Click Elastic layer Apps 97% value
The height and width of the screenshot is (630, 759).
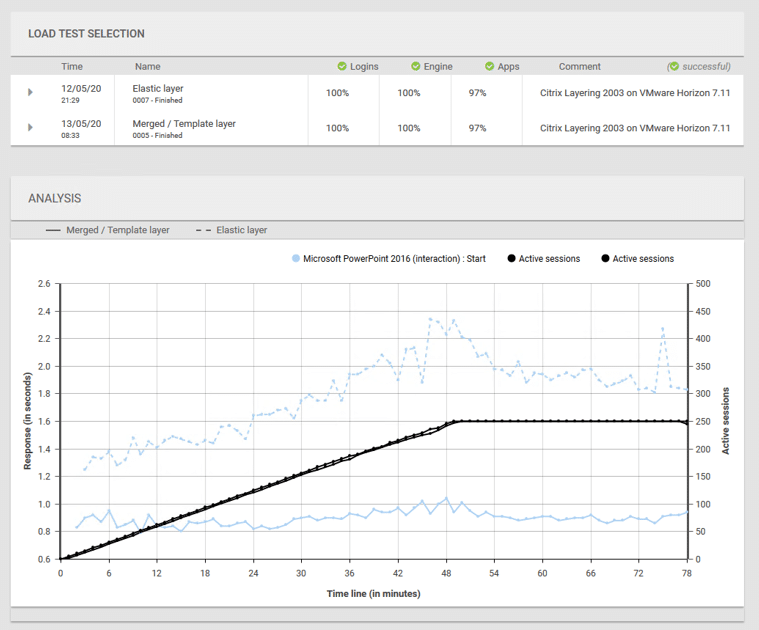[x=477, y=93]
